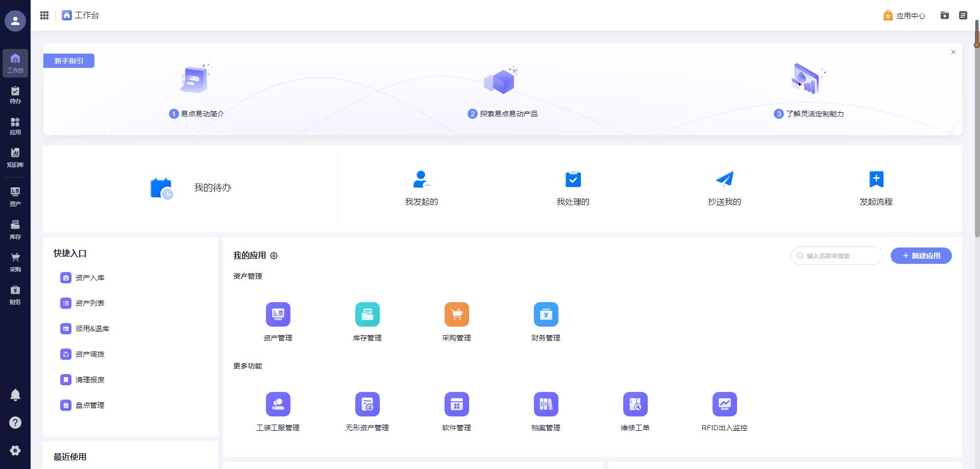Image resolution: width=980 pixels, height=469 pixels.
Task: Close the 新手指引 banner
Action: 953,52
